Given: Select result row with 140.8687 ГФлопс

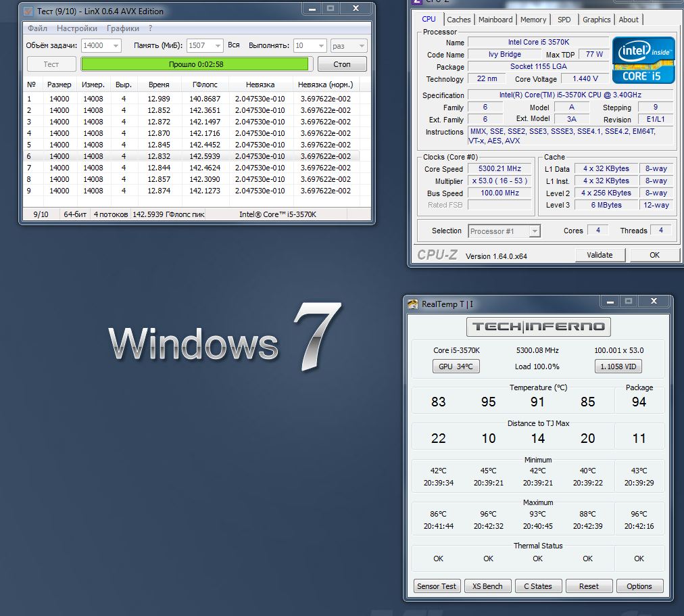Looking at the screenshot, I should pyautogui.click(x=191, y=99).
